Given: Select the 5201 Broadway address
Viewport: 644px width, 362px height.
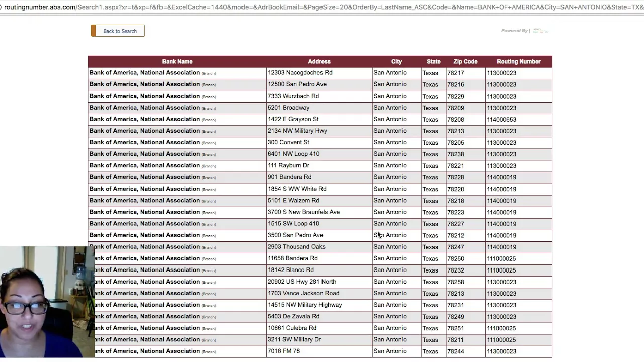Looking at the screenshot, I should pos(289,108).
